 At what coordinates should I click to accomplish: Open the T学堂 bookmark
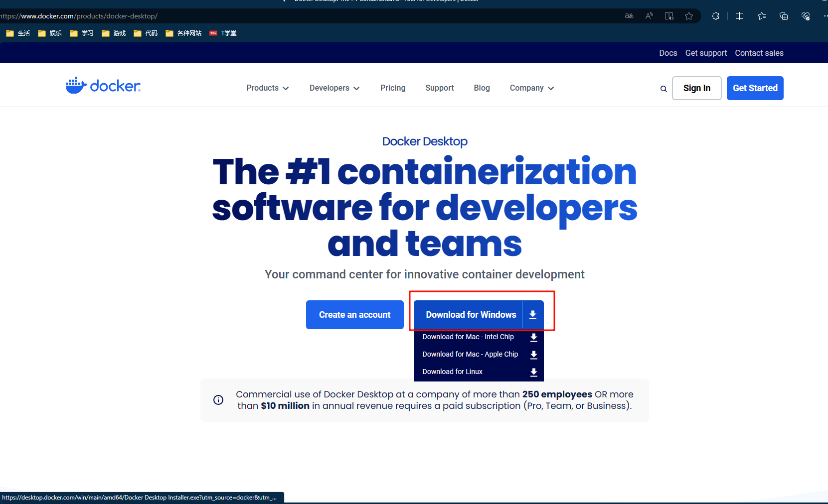(x=223, y=33)
